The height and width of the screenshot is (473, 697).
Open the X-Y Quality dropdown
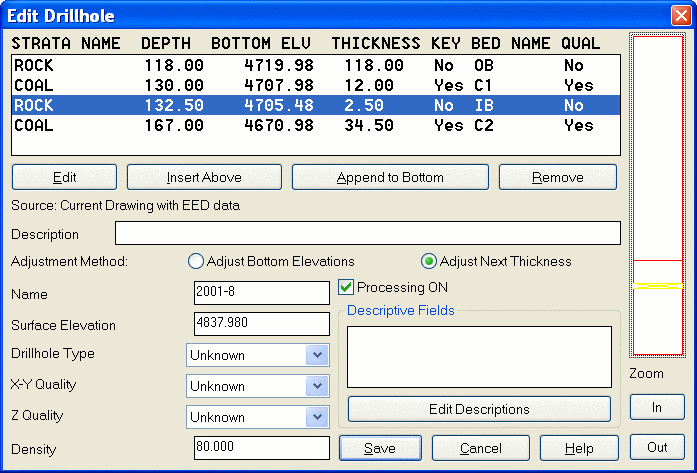(317, 386)
